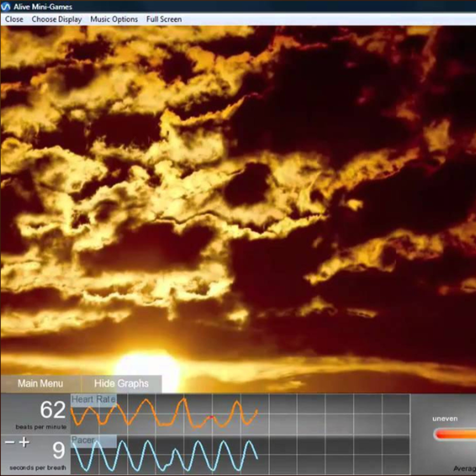Open the Close menu item
Screen dimensions: 476x476
click(14, 19)
